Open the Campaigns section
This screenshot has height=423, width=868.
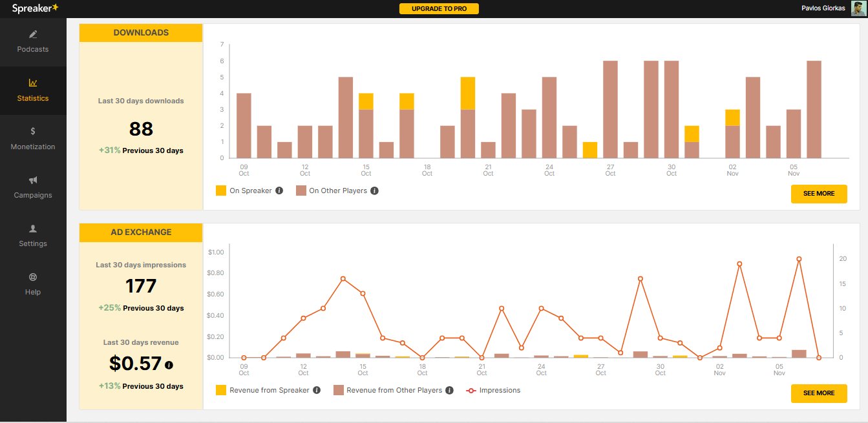[x=33, y=187]
